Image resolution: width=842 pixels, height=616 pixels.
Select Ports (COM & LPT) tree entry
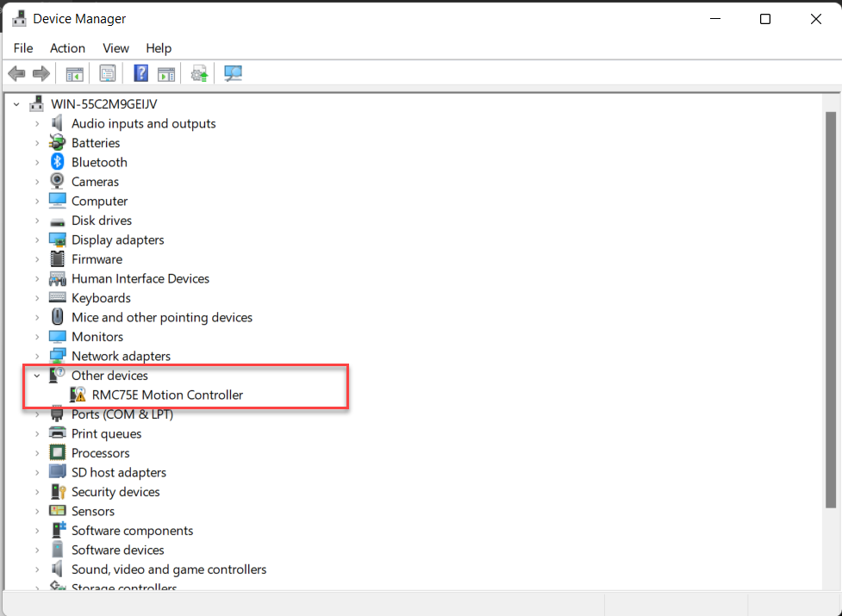tap(122, 414)
